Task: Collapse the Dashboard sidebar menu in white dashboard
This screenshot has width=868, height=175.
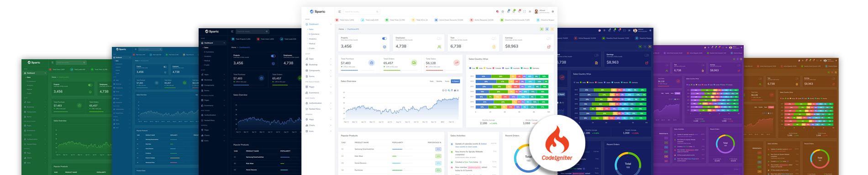Action: 318,24
